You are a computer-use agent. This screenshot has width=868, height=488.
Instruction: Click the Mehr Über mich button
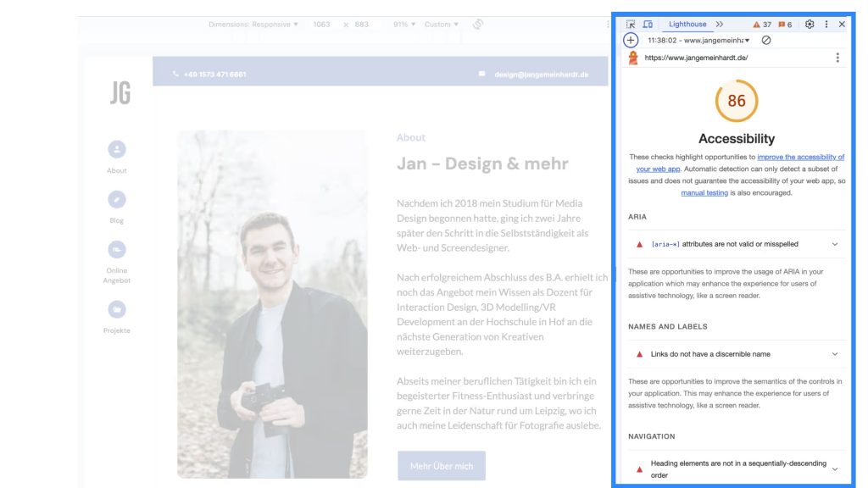442,466
